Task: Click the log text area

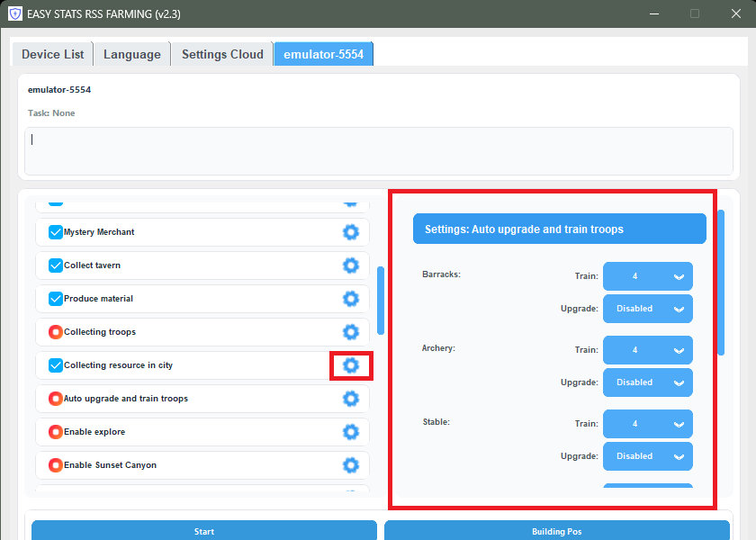Action: click(x=379, y=151)
